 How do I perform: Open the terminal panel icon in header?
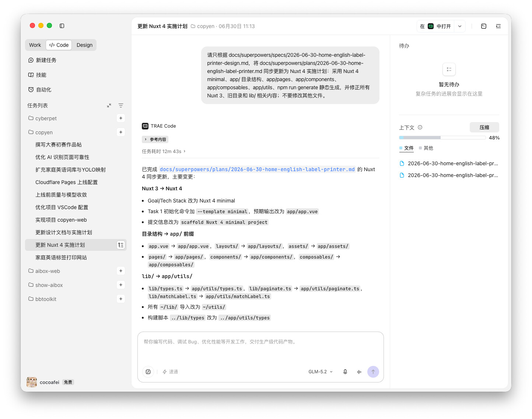[x=484, y=26]
